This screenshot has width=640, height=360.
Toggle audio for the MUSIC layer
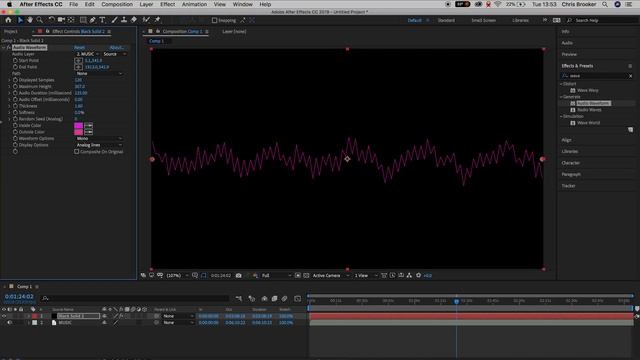[x=9, y=322]
